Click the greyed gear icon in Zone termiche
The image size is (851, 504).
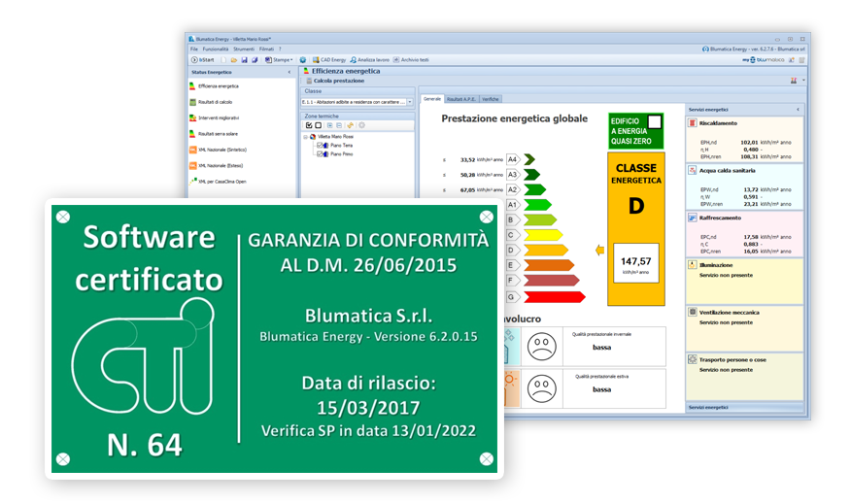[x=362, y=125]
